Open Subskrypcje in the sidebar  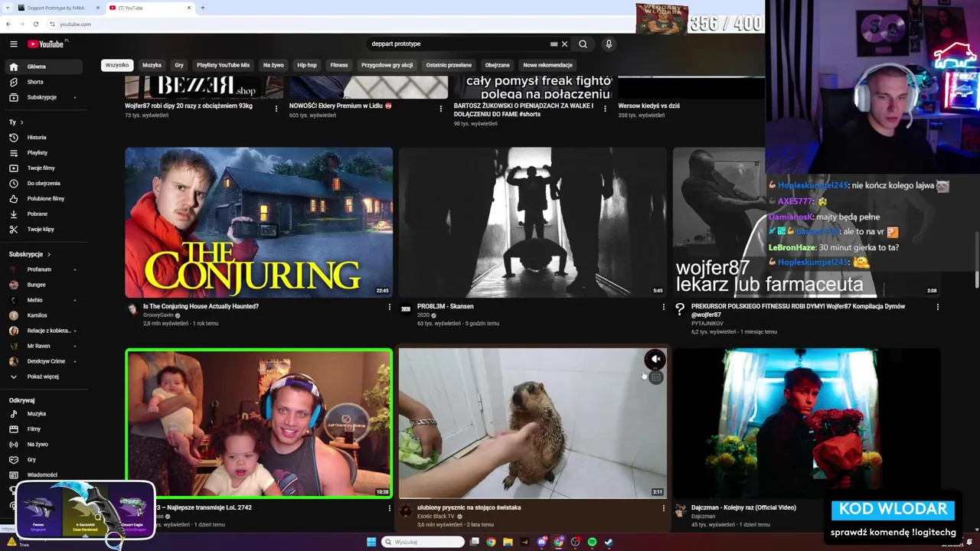[44, 97]
